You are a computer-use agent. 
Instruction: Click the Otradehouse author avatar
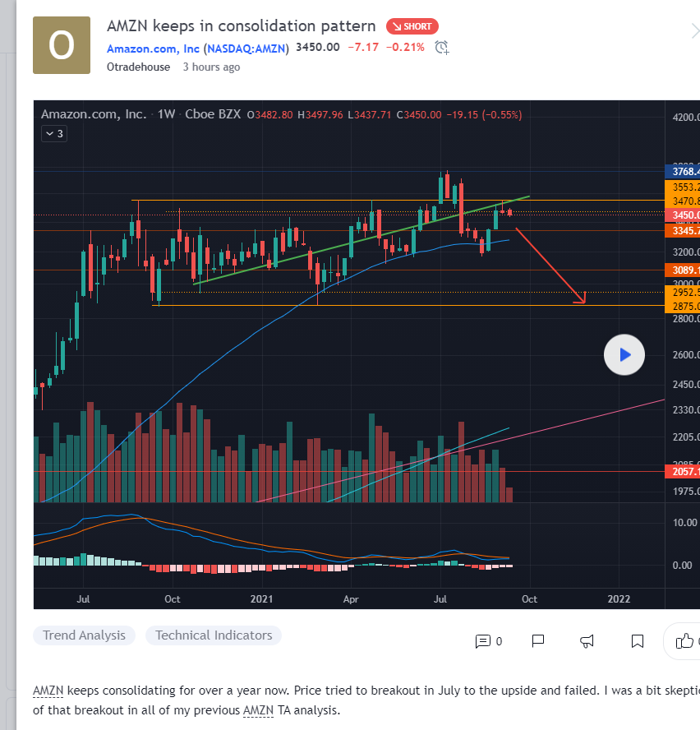pos(62,45)
